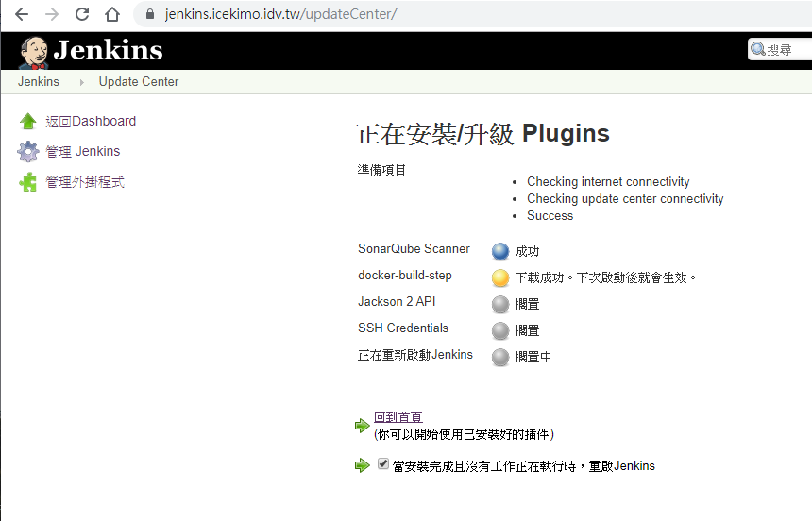
Task: Click green arrow icon beside 回到首頁
Action: click(x=362, y=426)
